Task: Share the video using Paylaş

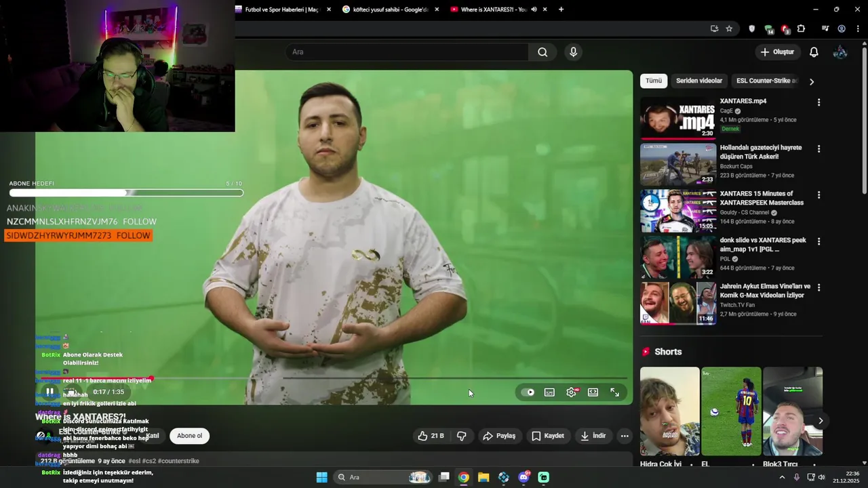Action: [499, 436]
